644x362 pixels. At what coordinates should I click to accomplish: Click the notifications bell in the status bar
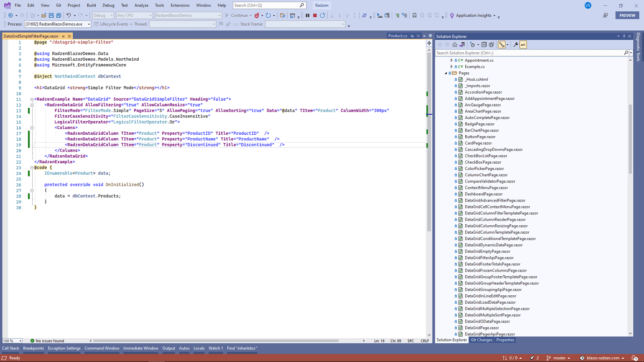[635, 358]
